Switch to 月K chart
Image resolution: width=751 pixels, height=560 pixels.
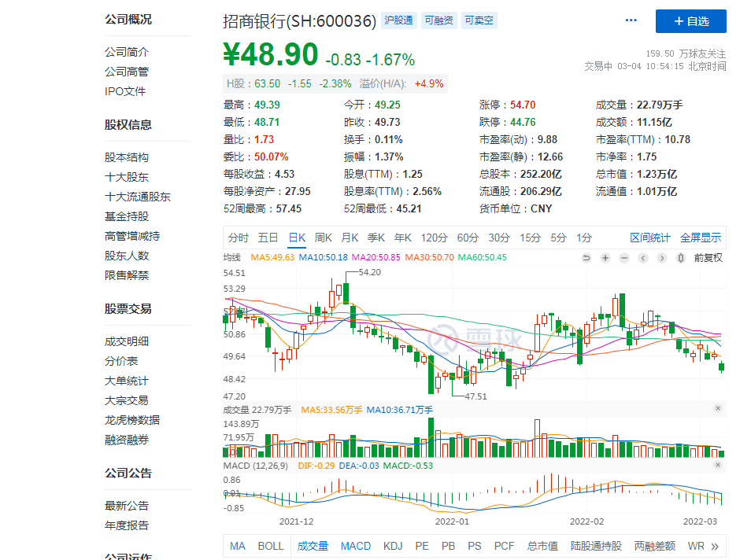point(350,238)
